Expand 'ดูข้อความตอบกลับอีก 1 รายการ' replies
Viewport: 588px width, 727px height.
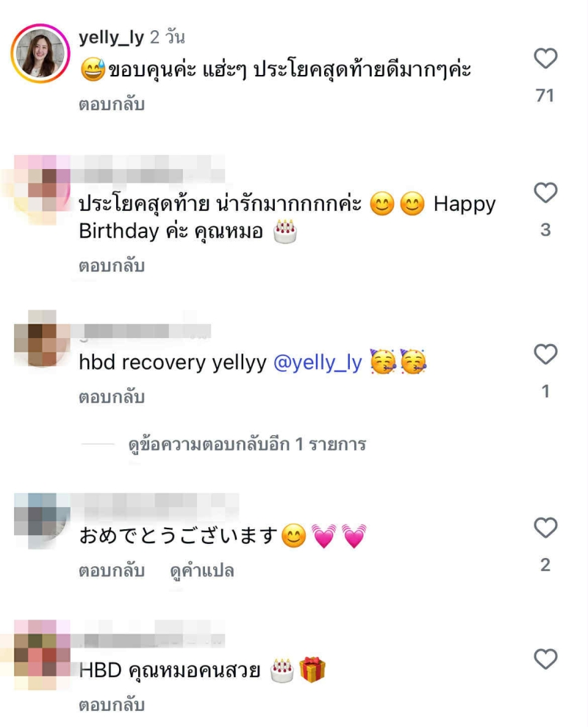point(247,445)
